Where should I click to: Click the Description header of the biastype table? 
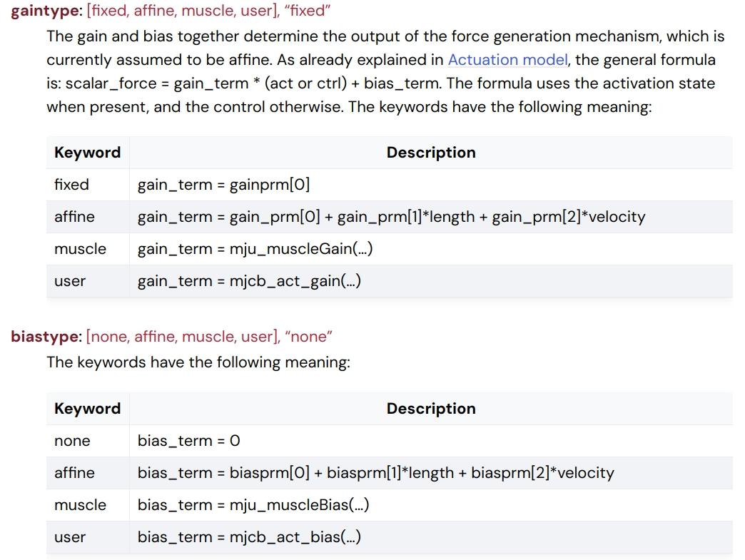431,409
